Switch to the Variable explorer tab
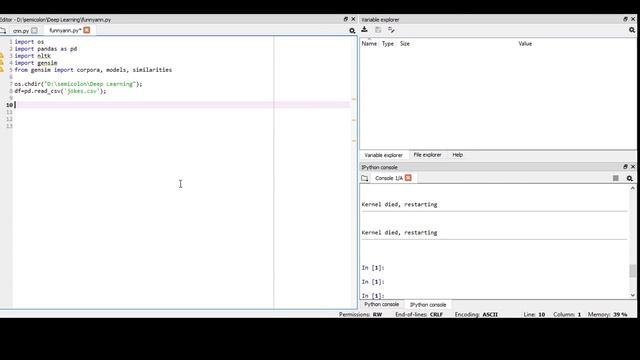The width and height of the screenshot is (640, 360). point(383,155)
